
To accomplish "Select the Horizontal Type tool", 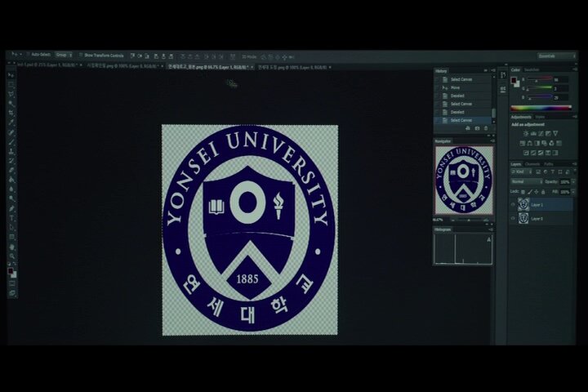I will click(11, 218).
